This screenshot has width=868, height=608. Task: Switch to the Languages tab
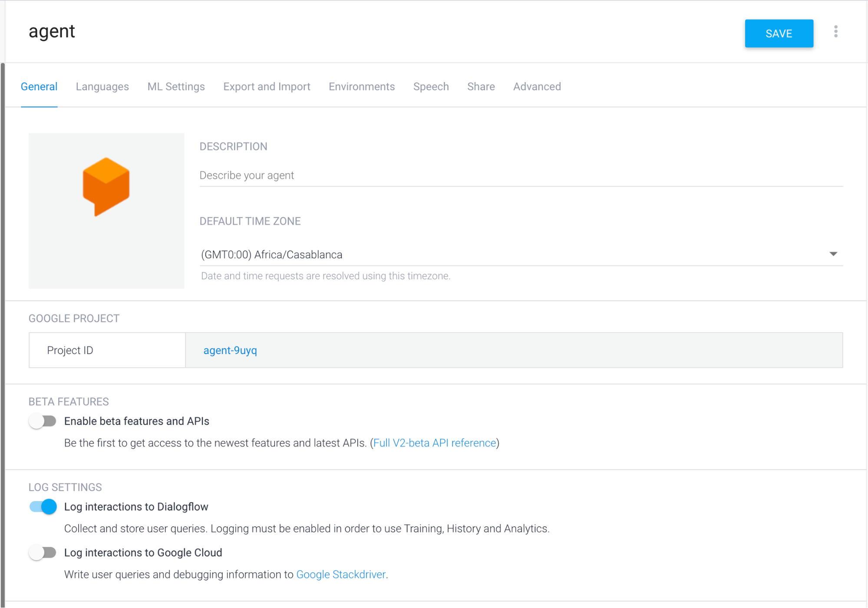pos(102,86)
